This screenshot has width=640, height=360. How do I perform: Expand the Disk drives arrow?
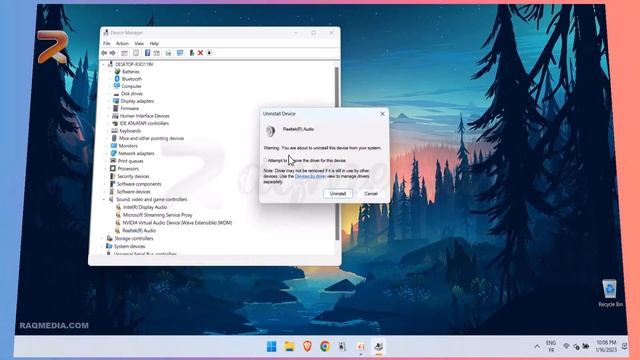(109, 93)
